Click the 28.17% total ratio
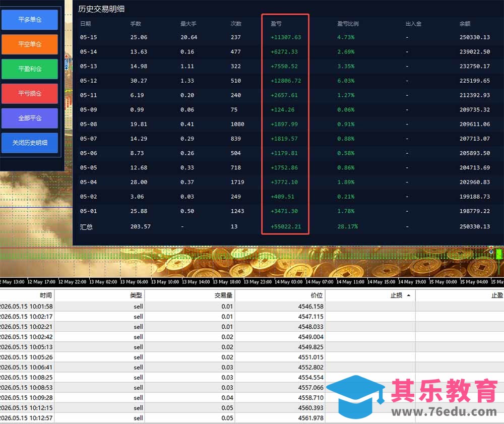The image size is (504, 424). 347,227
